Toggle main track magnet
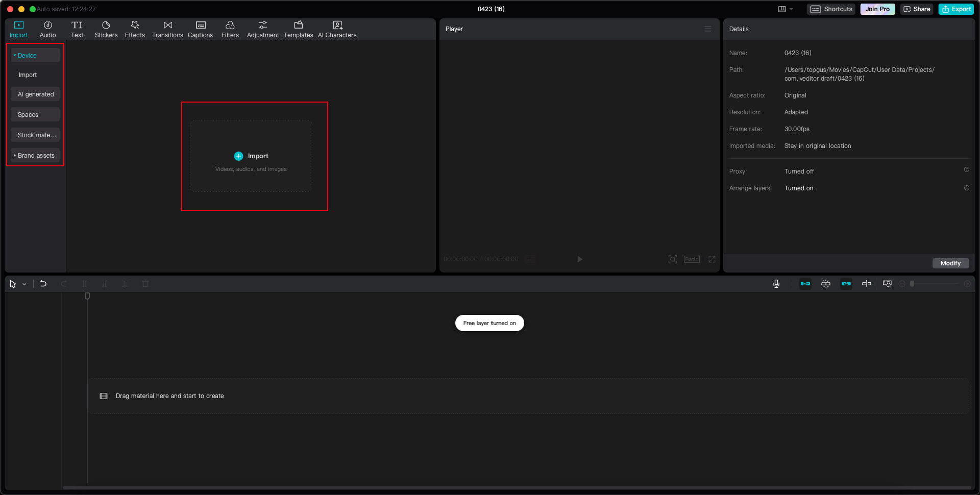This screenshot has width=980, height=495. pos(805,284)
